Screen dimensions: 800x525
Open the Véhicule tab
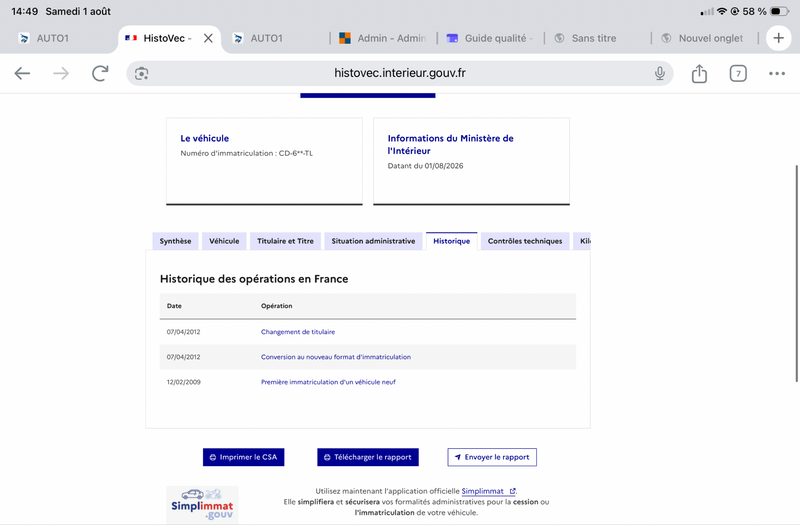pos(224,241)
